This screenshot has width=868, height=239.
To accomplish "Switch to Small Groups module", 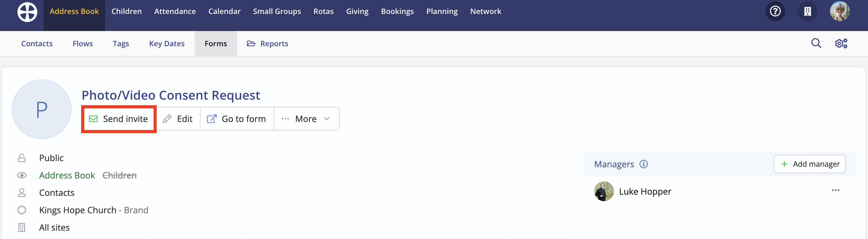I will point(277,11).
